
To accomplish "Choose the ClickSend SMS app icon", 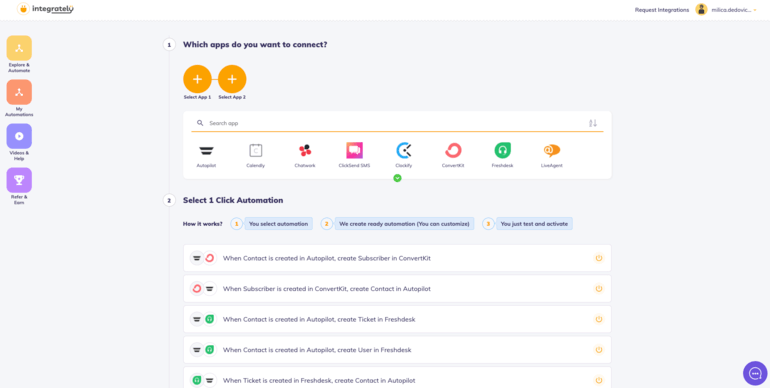I will (x=354, y=151).
